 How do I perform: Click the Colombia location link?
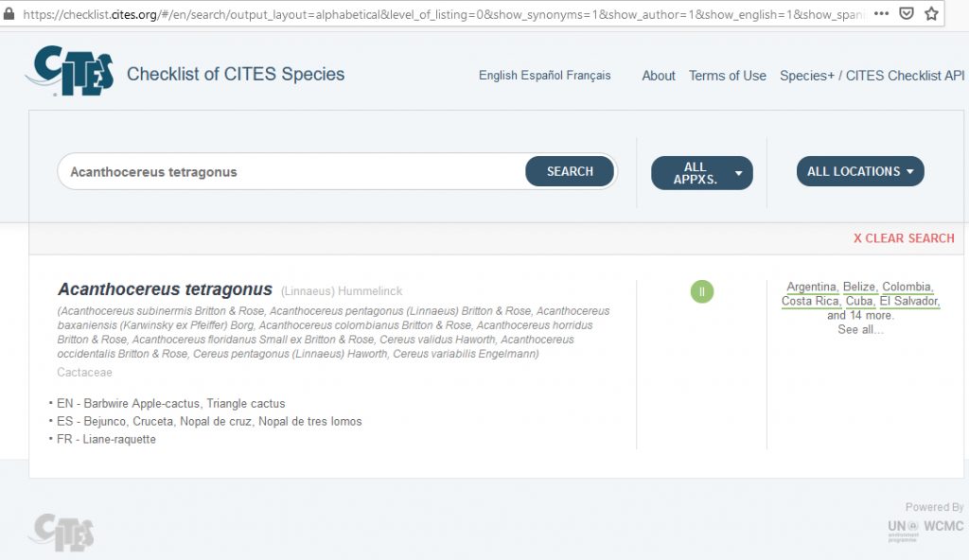click(907, 287)
